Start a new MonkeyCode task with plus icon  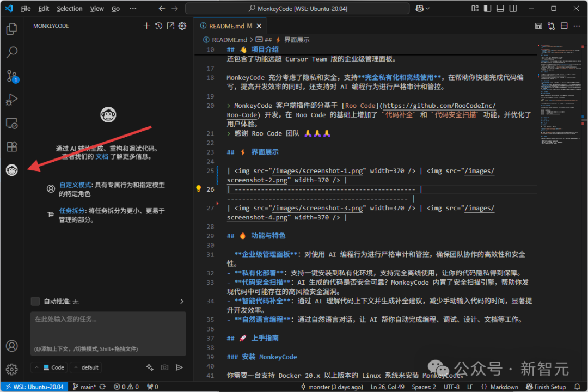pos(146,26)
